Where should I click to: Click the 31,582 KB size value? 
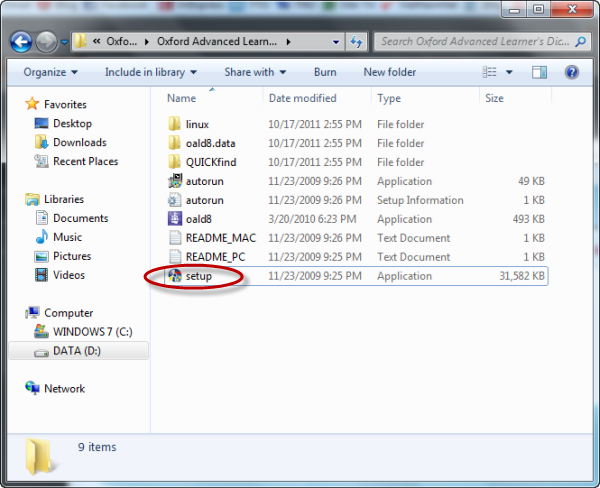coord(522,276)
